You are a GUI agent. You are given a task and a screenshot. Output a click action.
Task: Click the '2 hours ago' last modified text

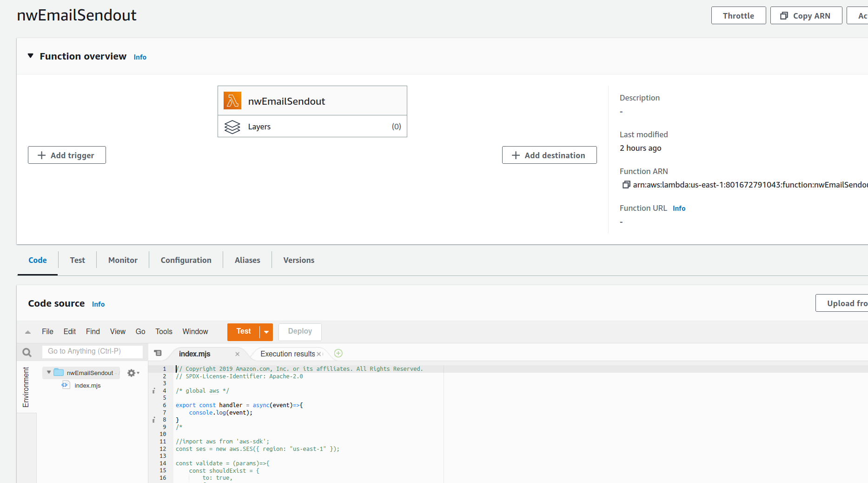[x=640, y=148]
